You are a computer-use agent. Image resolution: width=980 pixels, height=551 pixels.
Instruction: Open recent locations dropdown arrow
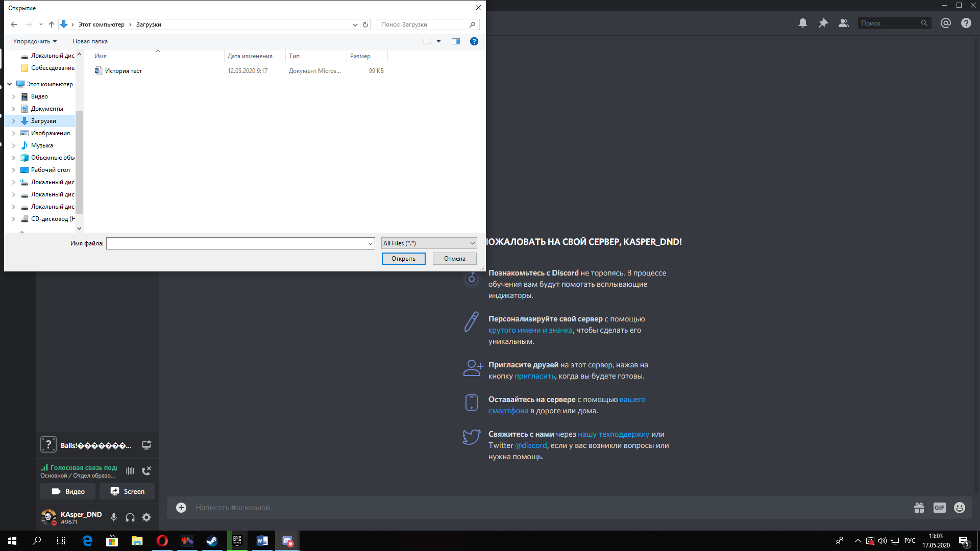[41, 24]
